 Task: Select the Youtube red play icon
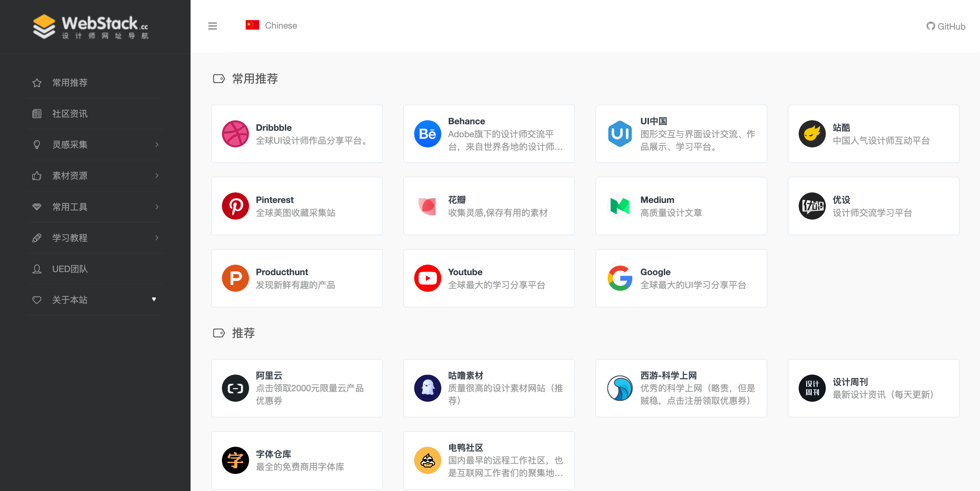point(427,278)
